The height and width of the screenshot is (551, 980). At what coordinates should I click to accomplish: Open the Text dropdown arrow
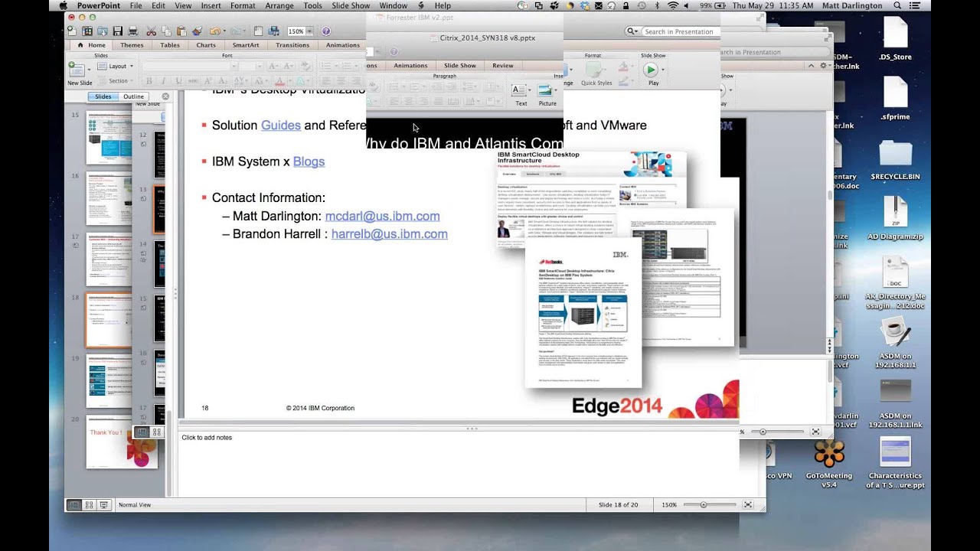coord(530,90)
